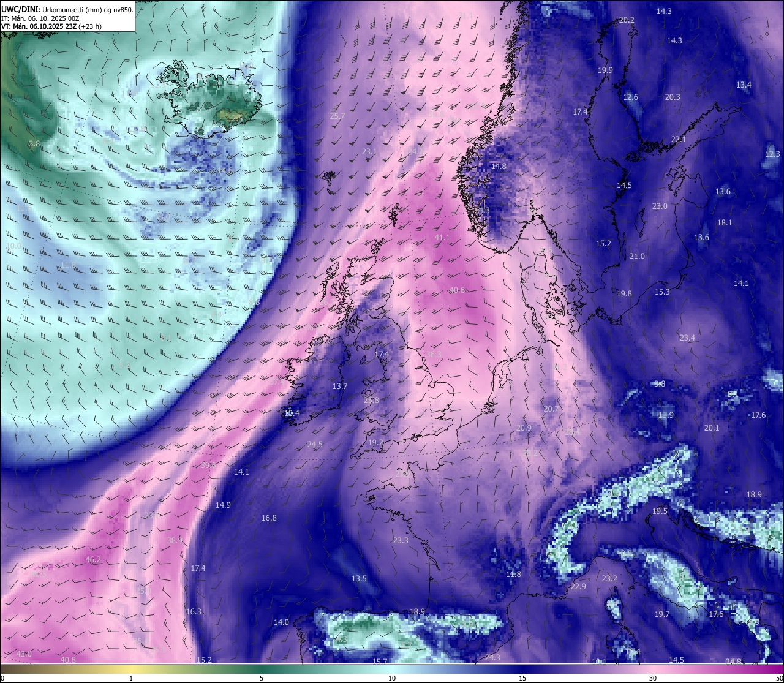Image resolution: width=784 pixels, height=683 pixels.
Task: Click the 14.0 value label
Action: 281,622
